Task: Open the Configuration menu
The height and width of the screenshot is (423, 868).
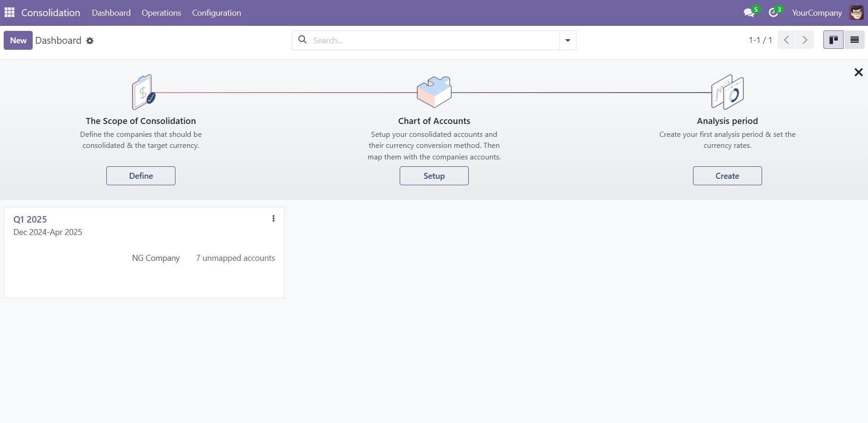Action: click(x=216, y=13)
